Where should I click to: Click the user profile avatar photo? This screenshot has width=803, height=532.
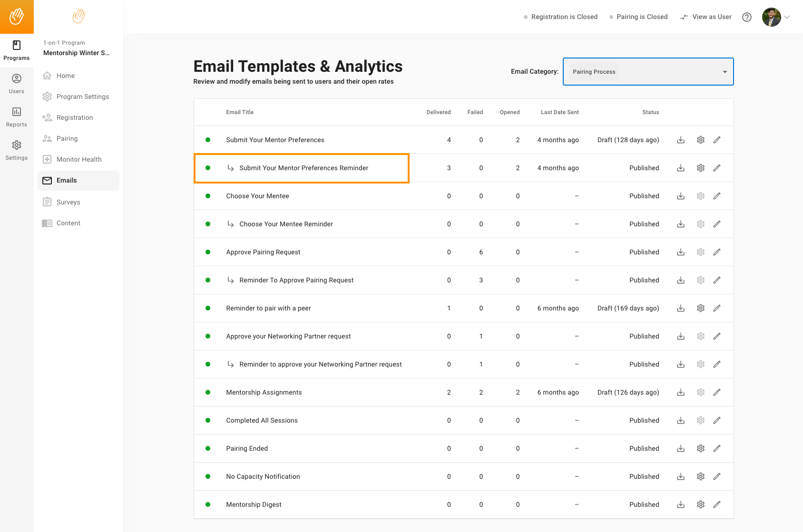(771, 17)
